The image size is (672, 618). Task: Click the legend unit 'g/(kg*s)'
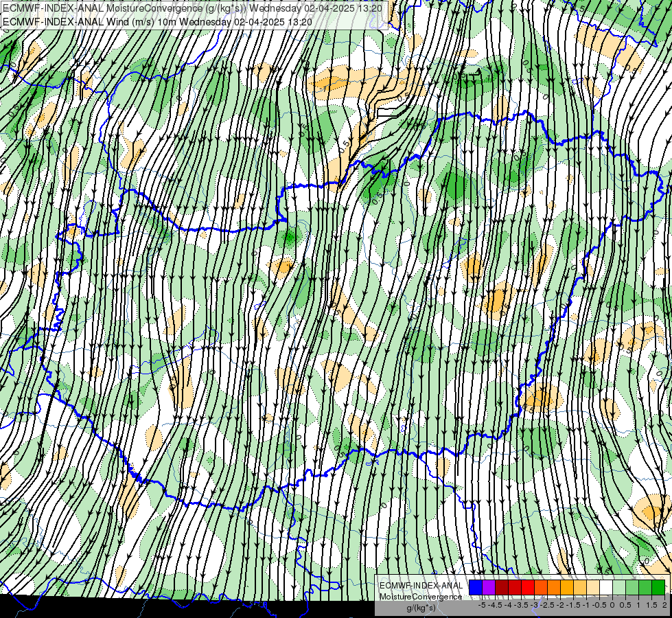pos(421,608)
